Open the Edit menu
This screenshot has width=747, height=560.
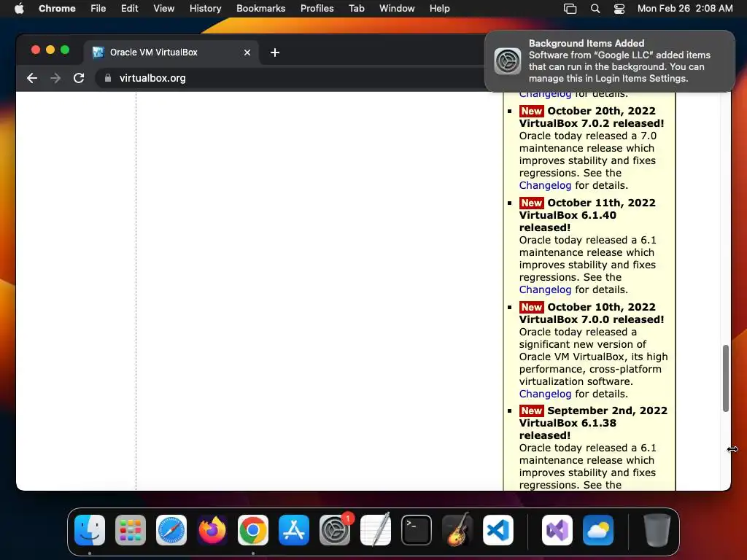click(x=129, y=8)
